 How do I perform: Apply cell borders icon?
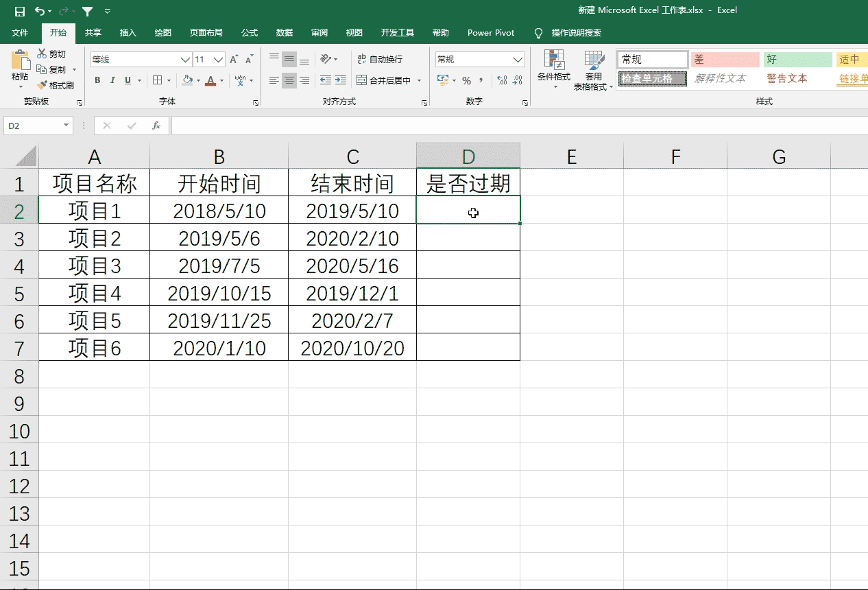(x=157, y=81)
